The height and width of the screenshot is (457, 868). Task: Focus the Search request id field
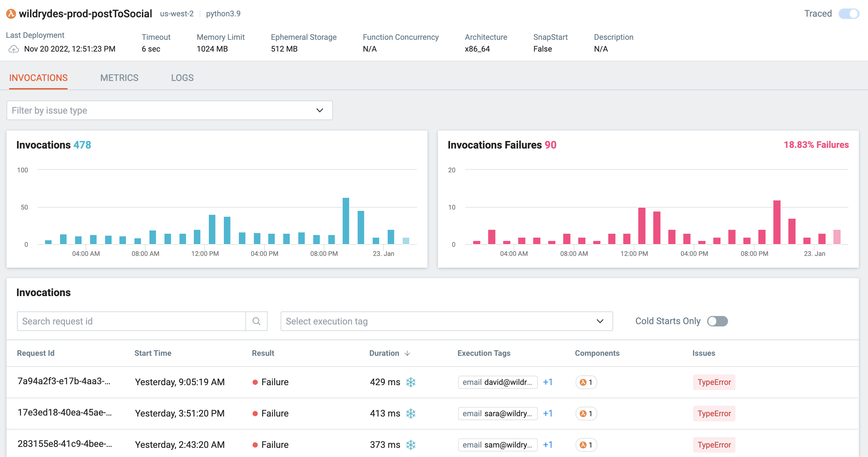tap(132, 321)
